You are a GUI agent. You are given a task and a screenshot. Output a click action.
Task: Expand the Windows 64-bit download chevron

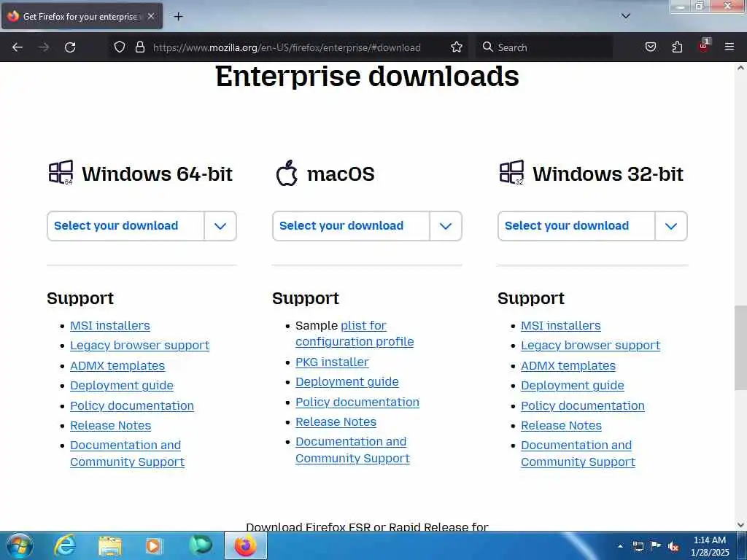220,226
